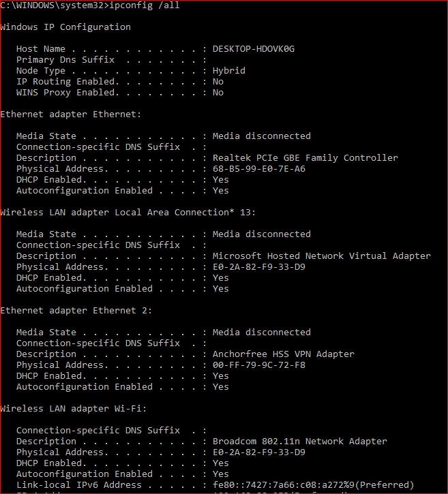This screenshot has height=494, width=448.
Task: Click the Broadcom 802.11n Network Adapter text
Action: pos(299,442)
